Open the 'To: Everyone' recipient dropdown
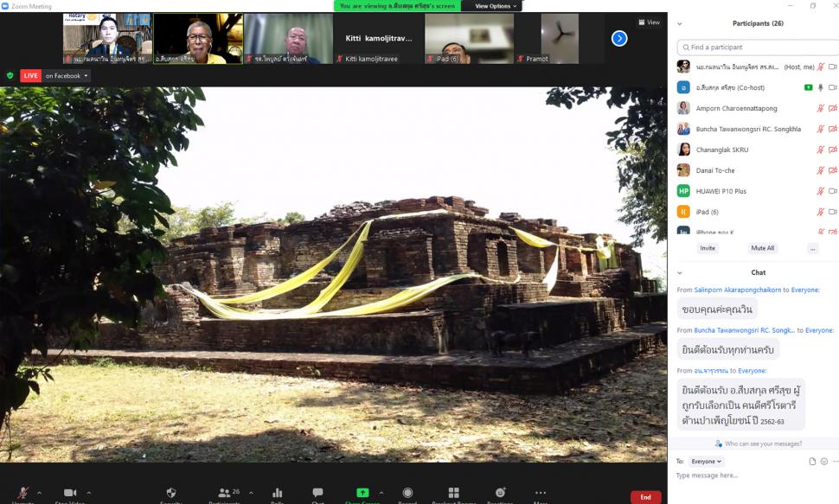The image size is (839, 504). tap(707, 461)
